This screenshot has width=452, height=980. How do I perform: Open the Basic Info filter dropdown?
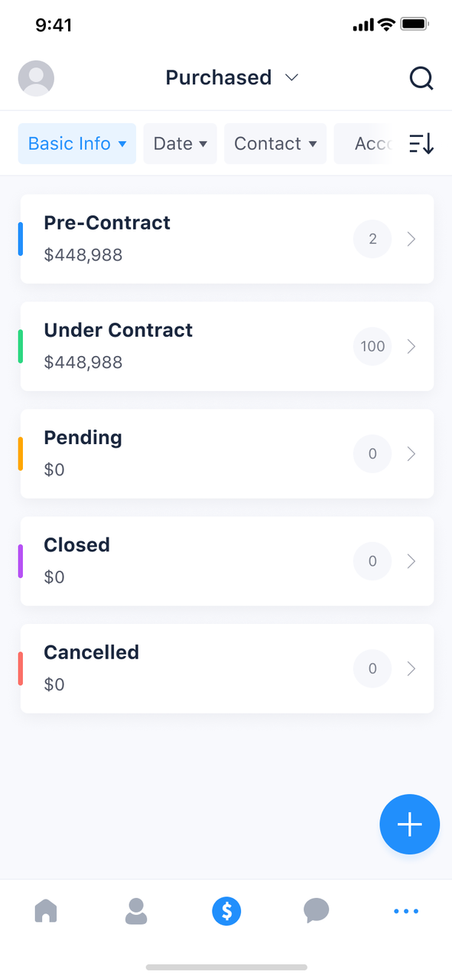(77, 144)
